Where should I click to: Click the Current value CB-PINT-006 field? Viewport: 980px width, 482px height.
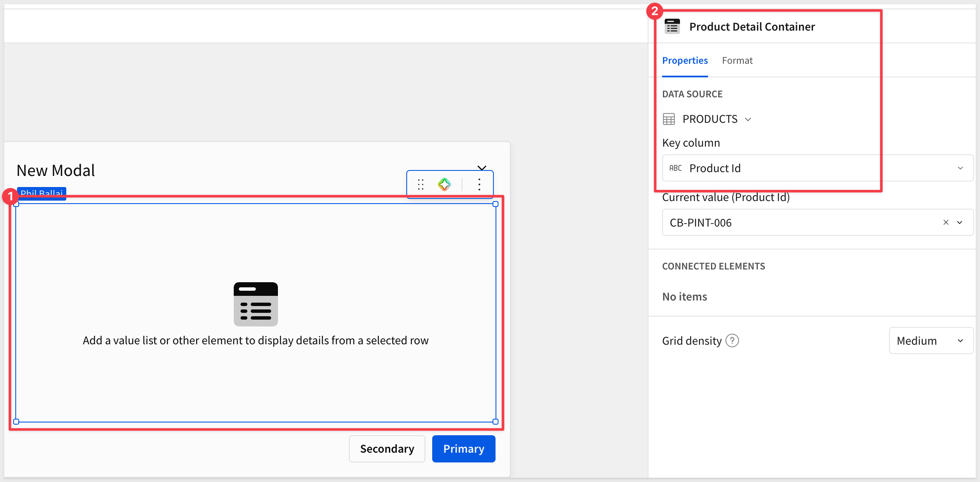pos(818,222)
